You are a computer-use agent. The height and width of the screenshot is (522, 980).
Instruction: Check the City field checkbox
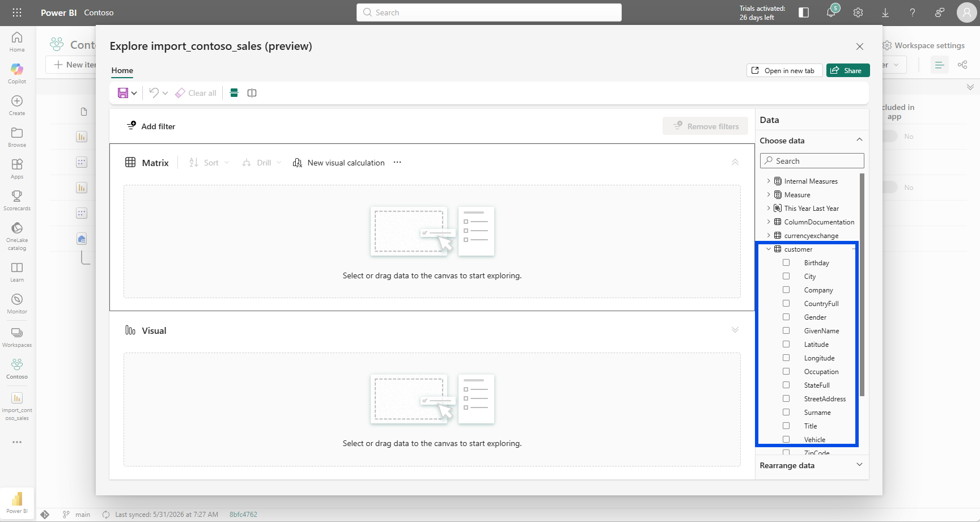pos(786,276)
